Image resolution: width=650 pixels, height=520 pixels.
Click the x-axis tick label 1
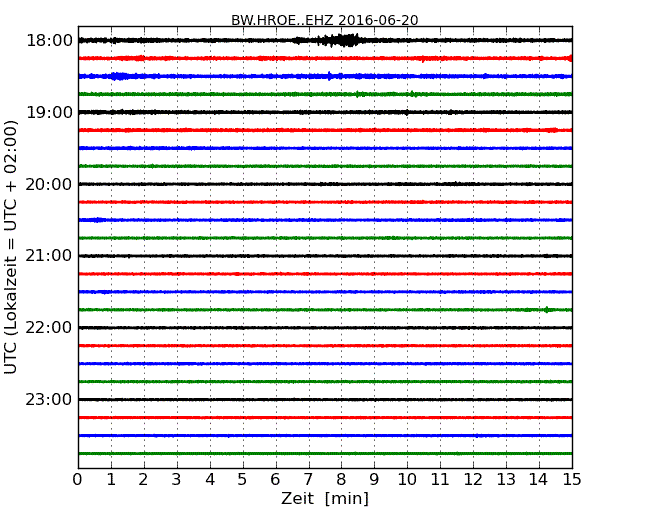point(111,480)
